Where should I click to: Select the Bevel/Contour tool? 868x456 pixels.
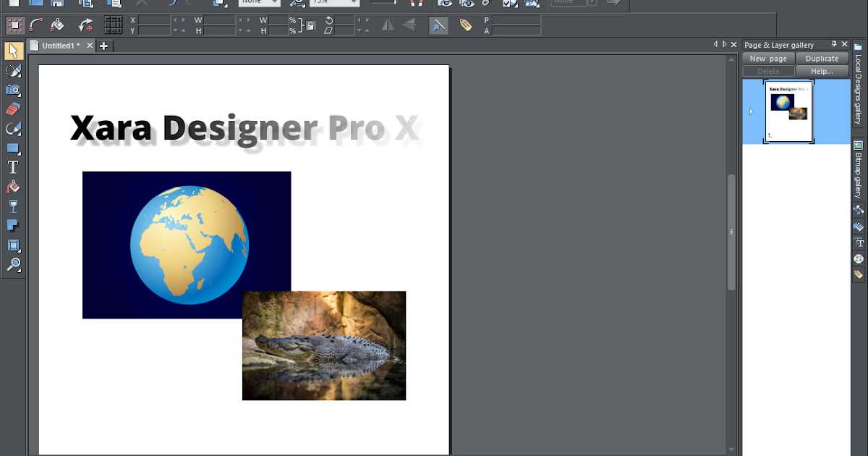12,245
